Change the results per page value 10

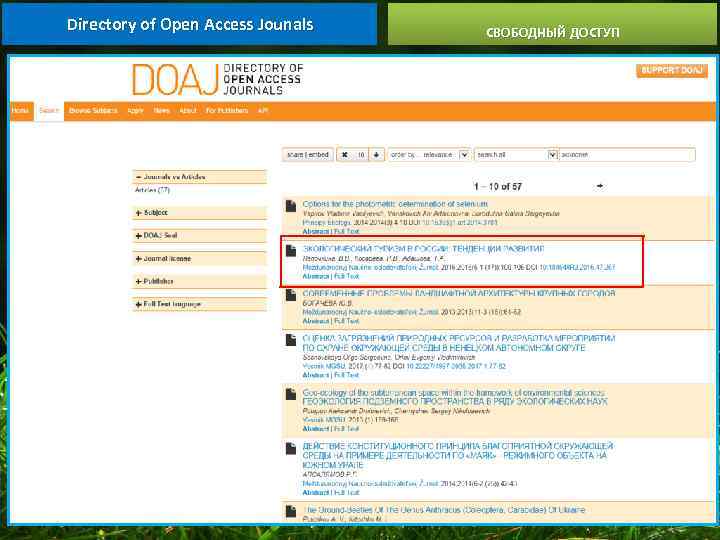[x=361, y=155]
